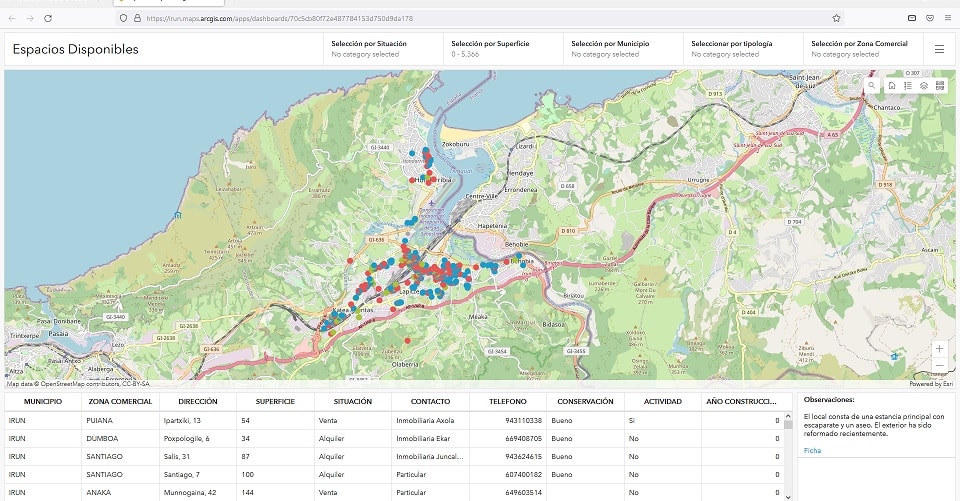Click phone number 943110338
Viewport: 960px width, 501px height.
[523, 421]
